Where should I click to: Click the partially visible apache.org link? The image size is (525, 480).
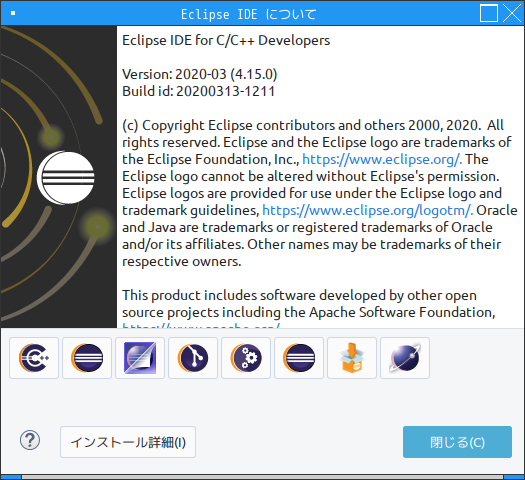pos(201,325)
